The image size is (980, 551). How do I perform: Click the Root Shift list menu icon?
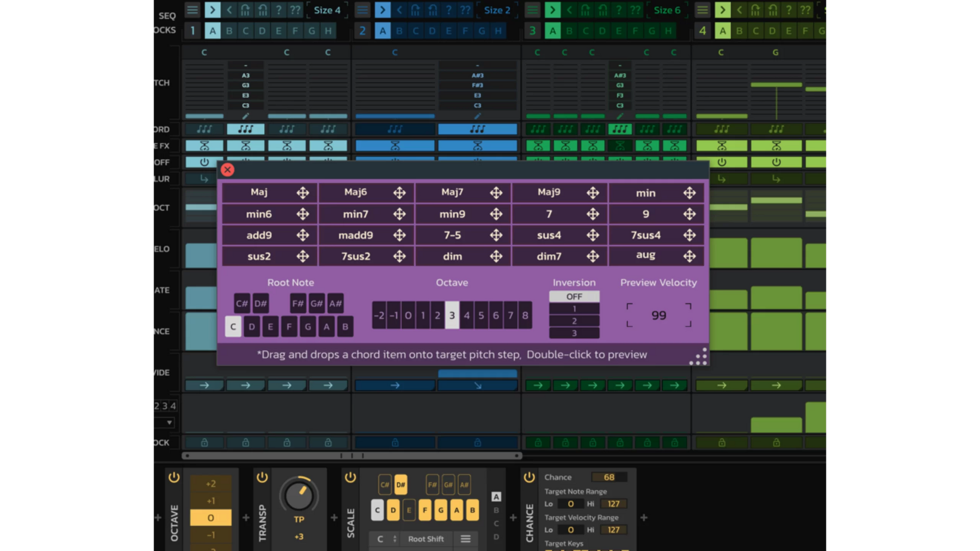click(x=465, y=539)
